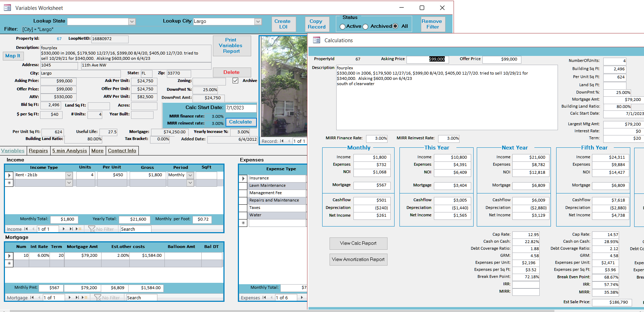Click the Copy Record button
This screenshot has height=312, width=644.
click(x=317, y=24)
